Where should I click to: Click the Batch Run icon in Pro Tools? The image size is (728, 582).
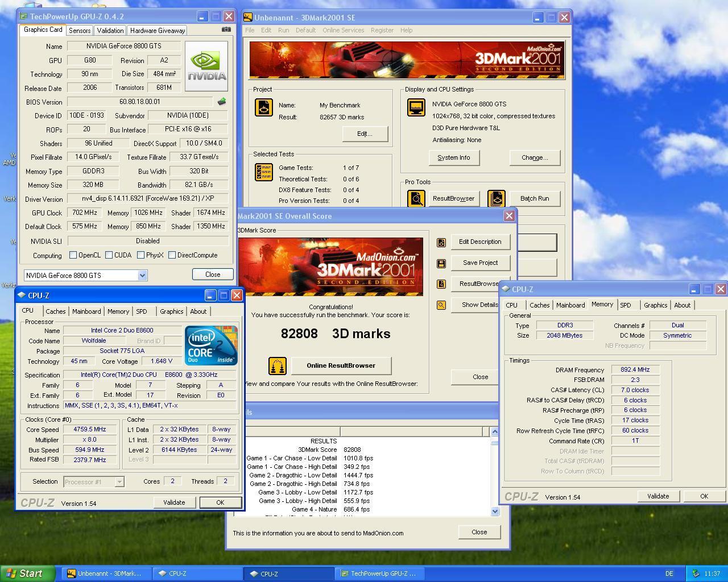click(497, 198)
